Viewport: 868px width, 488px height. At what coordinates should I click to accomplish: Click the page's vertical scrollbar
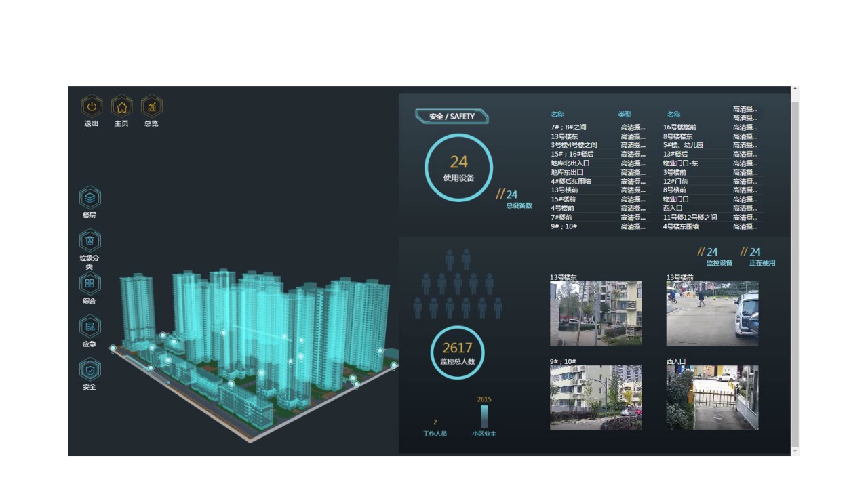(x=795, y=271)
